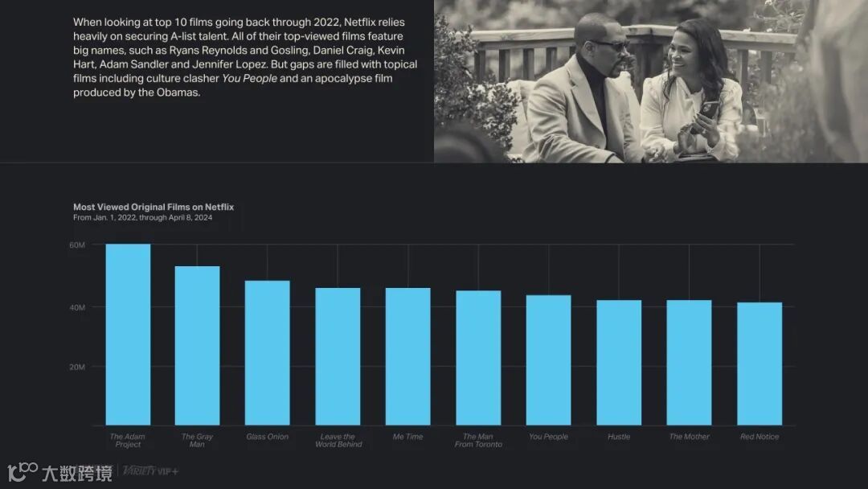This screenshot has width=868, height=489.
Task: Click the Variety VIP+ logo
Action: tap(150, 471)
